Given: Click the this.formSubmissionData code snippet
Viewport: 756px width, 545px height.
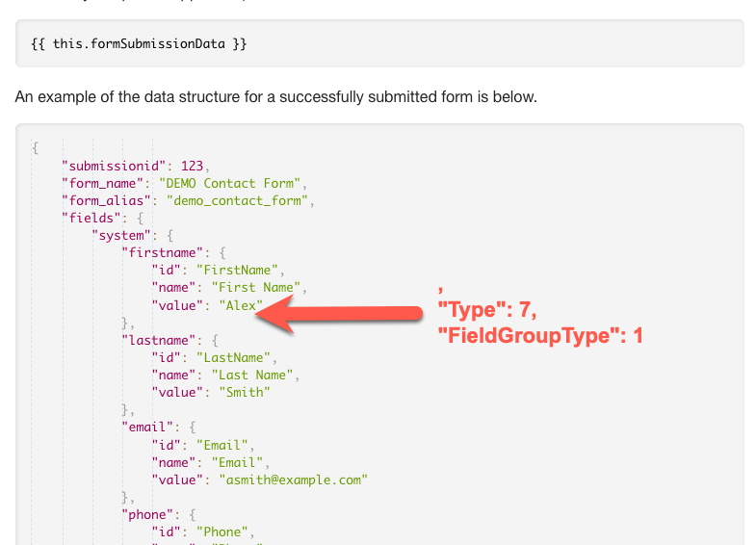Looking at the screenshot, I should pos(139,44).
